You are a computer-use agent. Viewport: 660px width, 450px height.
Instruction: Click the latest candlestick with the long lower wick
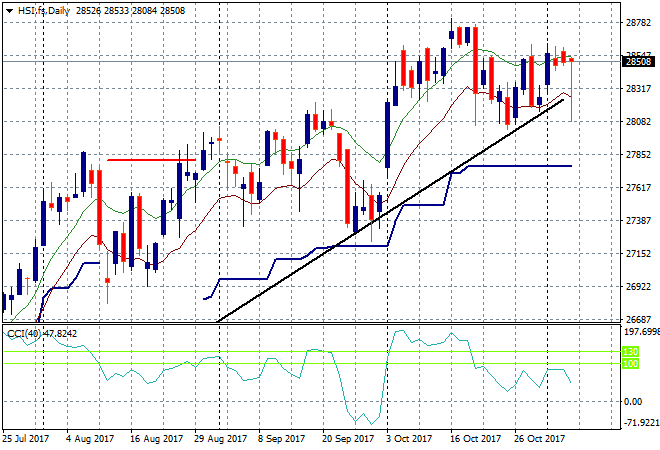tap(572, 91)
